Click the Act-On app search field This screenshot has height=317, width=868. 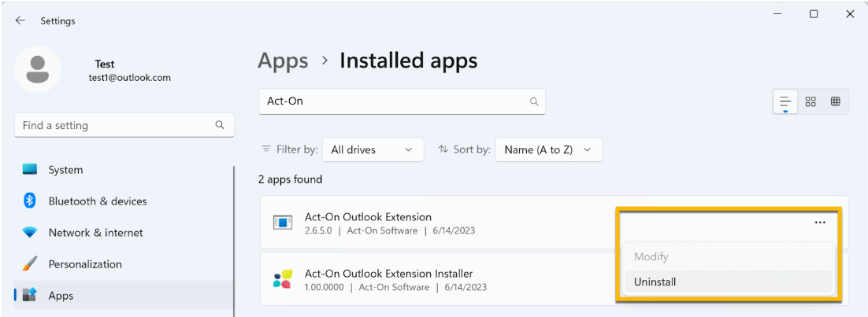click(402, 101)
